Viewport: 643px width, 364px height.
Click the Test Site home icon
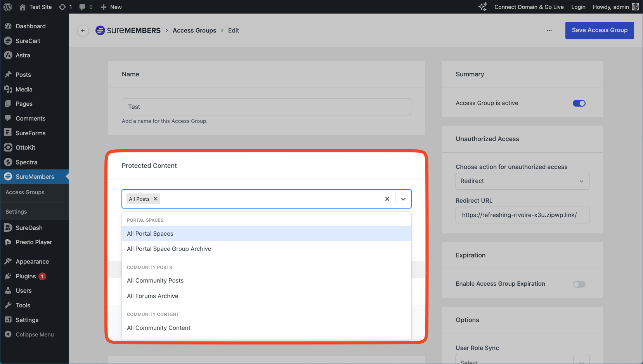[23, 7]
